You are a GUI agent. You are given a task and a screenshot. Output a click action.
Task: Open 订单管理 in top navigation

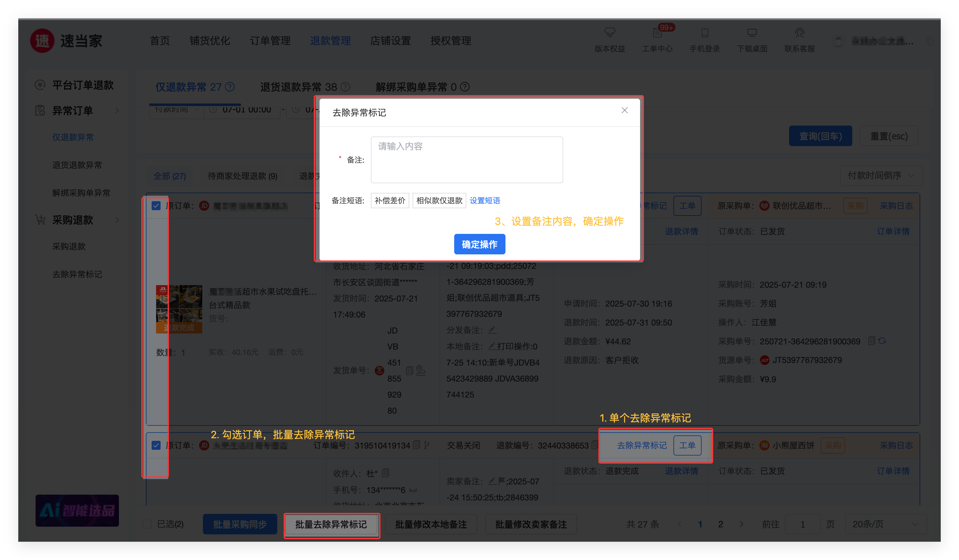coord(270,41)
